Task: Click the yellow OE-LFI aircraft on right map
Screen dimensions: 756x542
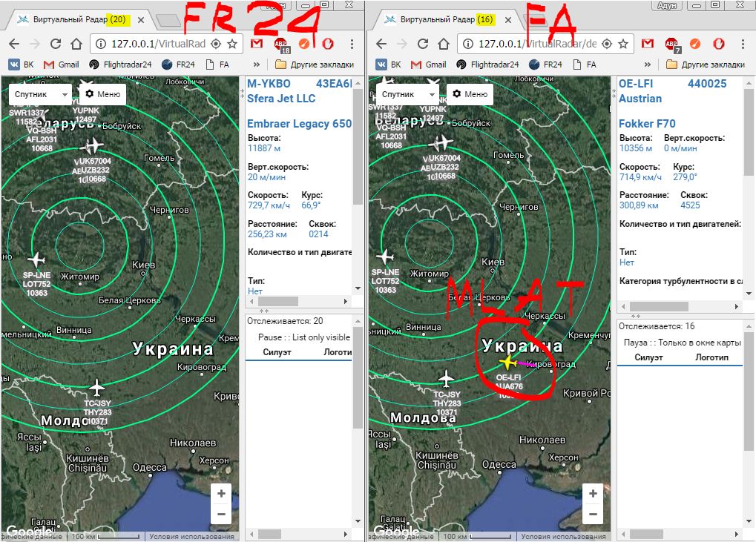Action: [508, 363]
